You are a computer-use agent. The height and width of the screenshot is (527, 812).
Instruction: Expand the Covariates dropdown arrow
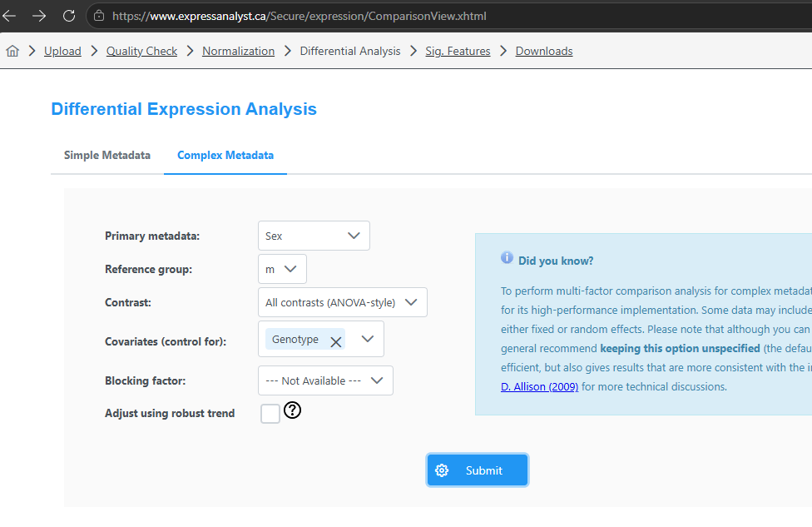pyautogui.click(x=367, y=339)
